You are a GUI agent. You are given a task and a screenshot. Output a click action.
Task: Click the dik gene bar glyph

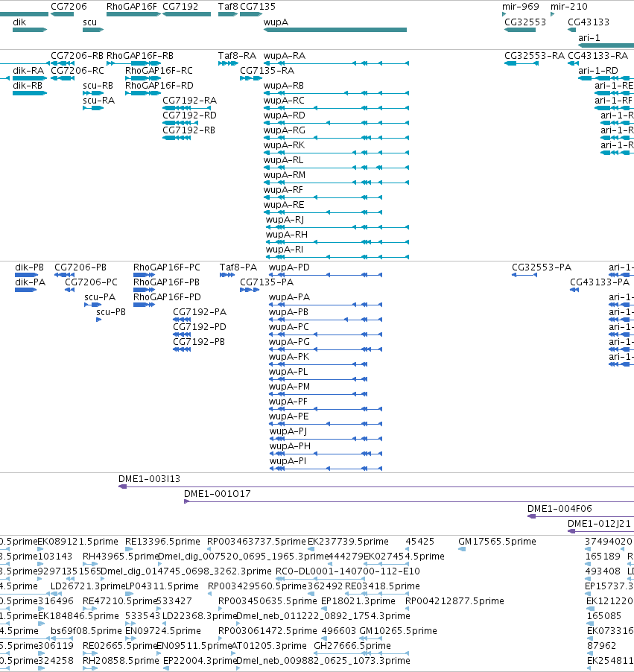[30, 30]
